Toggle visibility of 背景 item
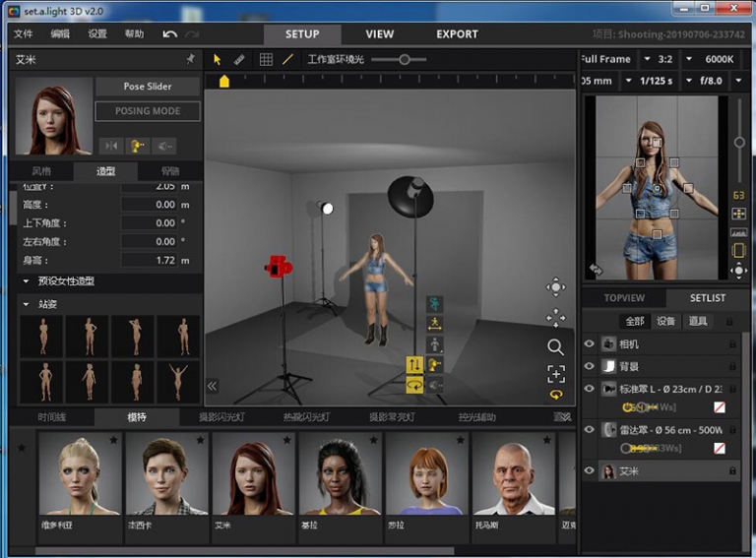 tap(590, 366)
